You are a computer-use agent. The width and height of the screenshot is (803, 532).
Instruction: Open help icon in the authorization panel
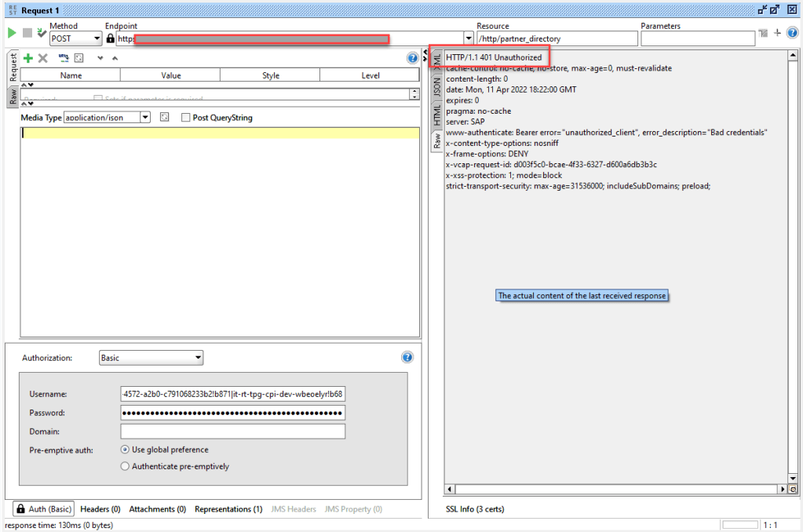tap(407, 357)
